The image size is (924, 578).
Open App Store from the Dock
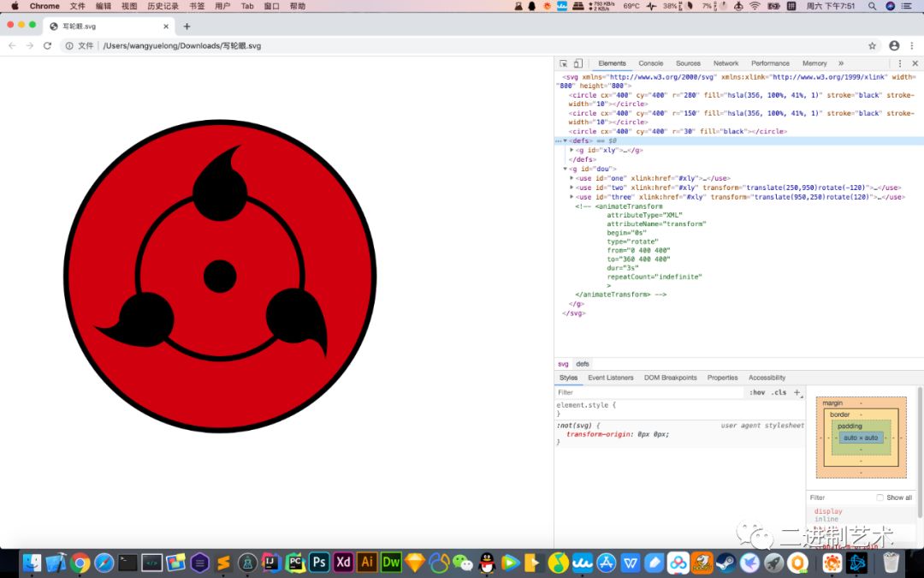[606, 563]
